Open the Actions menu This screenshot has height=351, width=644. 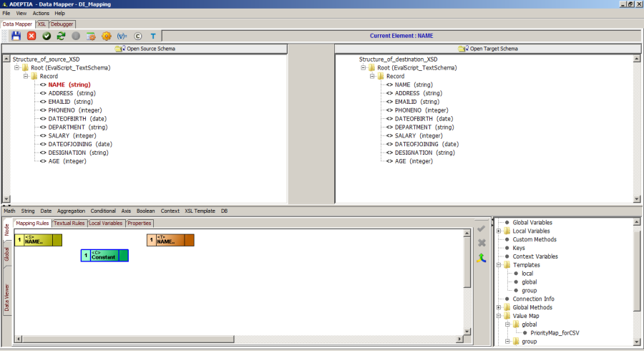click(41, 13)
